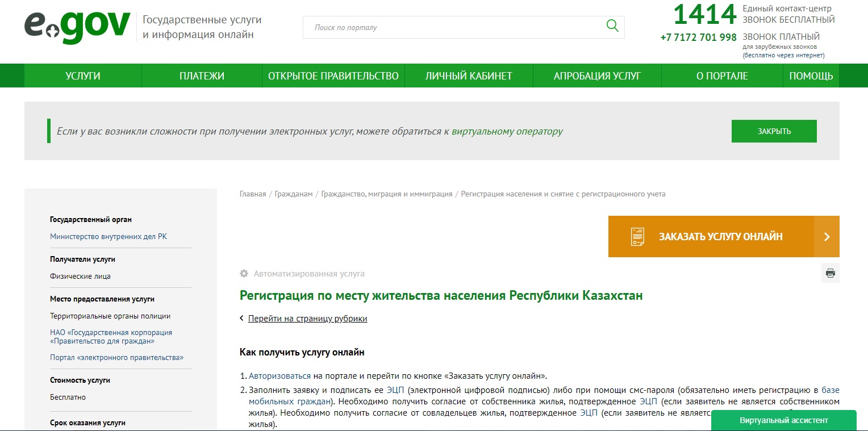The width and height of the screenshot is (868, 431).
Task: Open the О ПОРТАЛЕ menu
Action: [x=722, y=76]
